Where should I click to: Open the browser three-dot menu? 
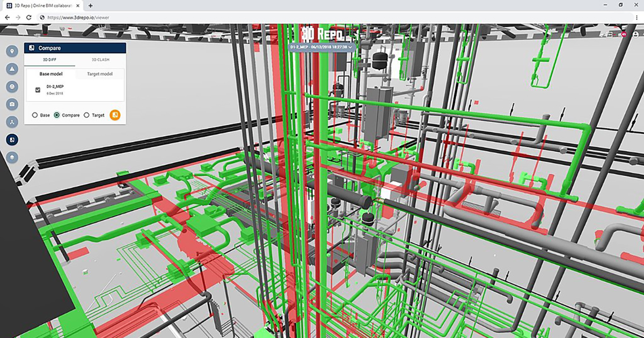click(636, 17)
